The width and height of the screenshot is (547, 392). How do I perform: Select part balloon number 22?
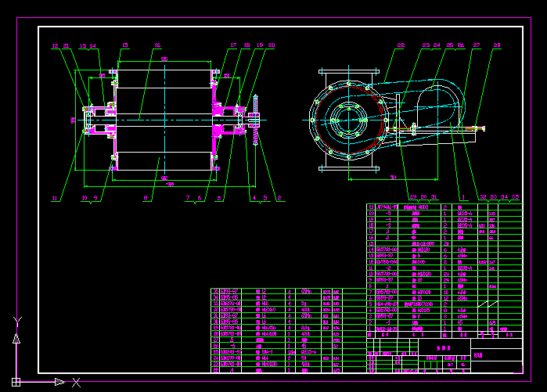(401, 45)
